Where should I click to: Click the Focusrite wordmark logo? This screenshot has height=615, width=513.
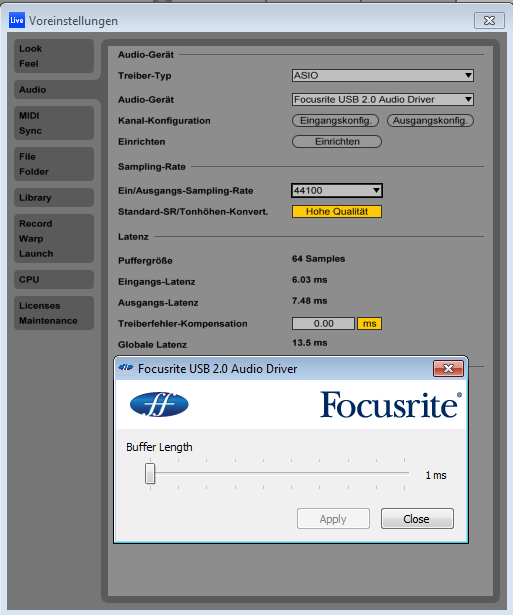391,405
